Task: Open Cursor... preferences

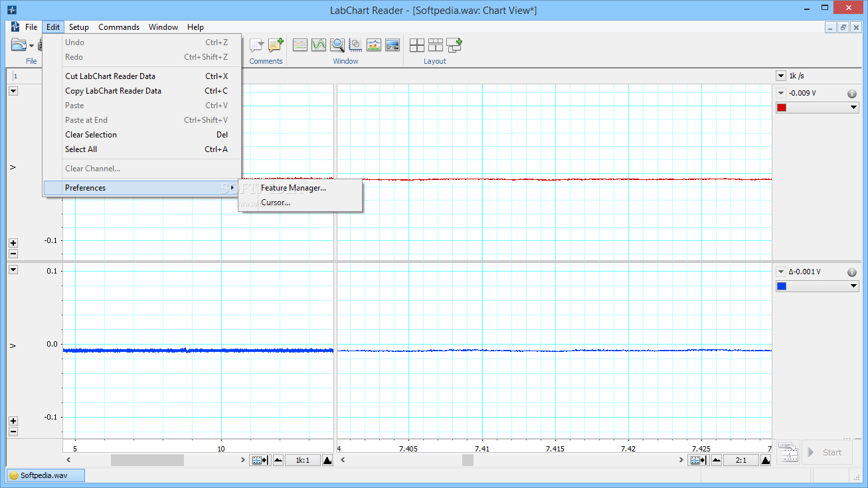Action: pyautogui.click(x=300, y=203)
